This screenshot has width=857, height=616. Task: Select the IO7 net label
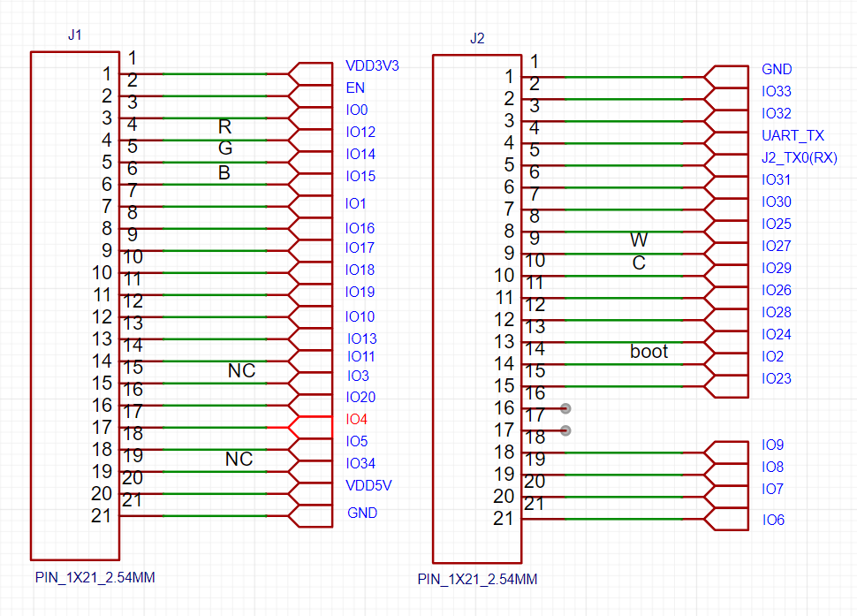coord(773,489)
